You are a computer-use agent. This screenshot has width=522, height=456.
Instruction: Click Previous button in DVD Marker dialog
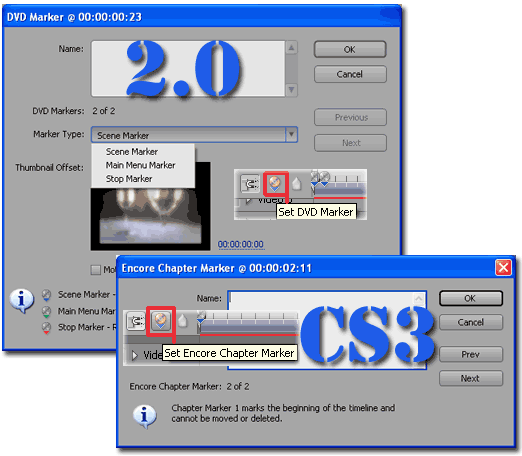click(350, 117)
